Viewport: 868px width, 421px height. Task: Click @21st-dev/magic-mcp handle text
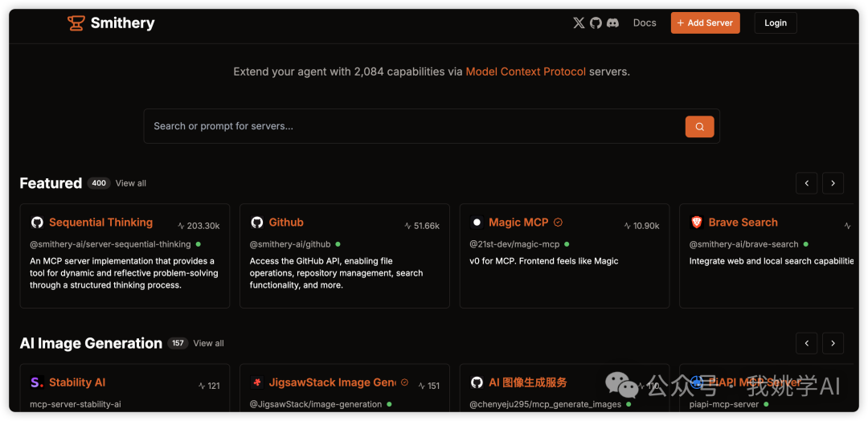[x=515, y=244]
